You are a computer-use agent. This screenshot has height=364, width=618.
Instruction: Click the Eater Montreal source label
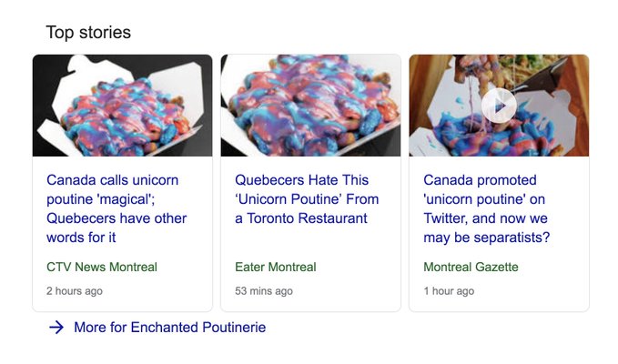click(x=276, y=267)
